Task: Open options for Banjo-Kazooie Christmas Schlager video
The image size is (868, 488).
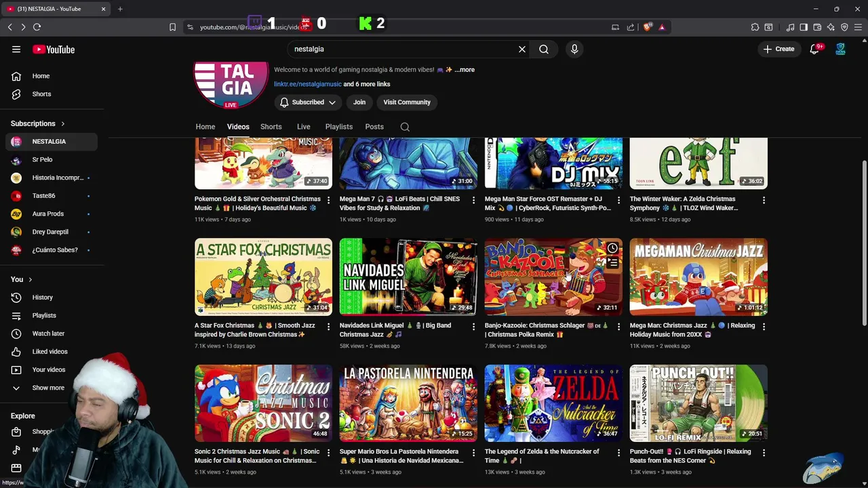Action: pos(618,326)
